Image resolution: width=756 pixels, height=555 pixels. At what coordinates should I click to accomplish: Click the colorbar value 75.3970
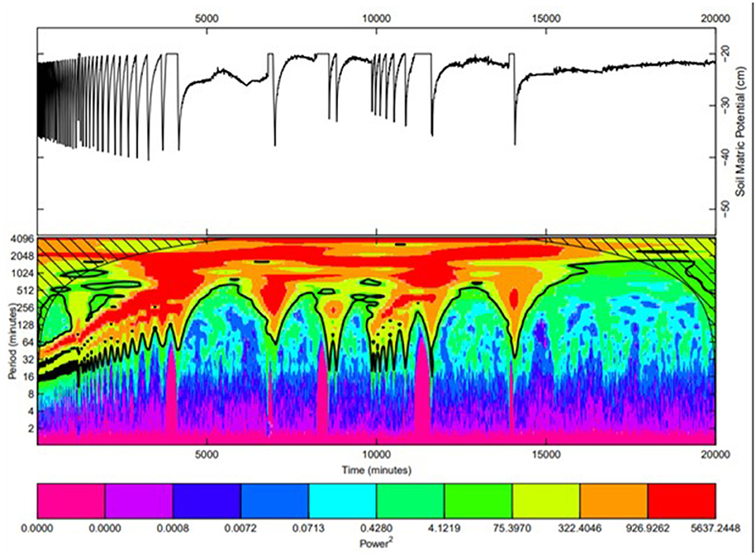click(512, 528)
